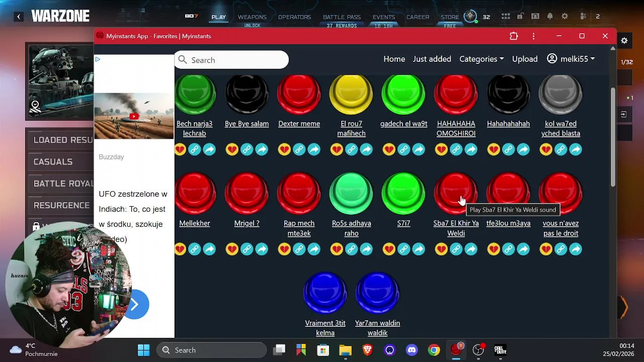Open the melki55 account dropdown
The image size is (644, 362).
pyautogui.click(x=571, y=59)
